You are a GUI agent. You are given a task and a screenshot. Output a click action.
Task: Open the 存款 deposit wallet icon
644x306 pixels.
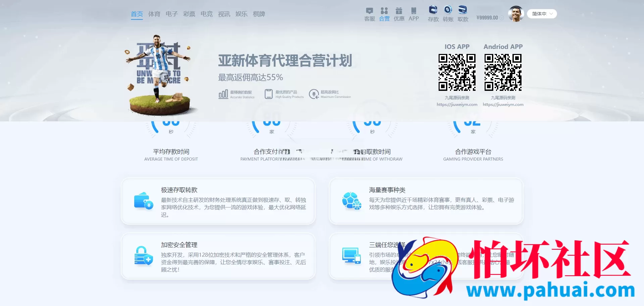[x=433, y=14]
